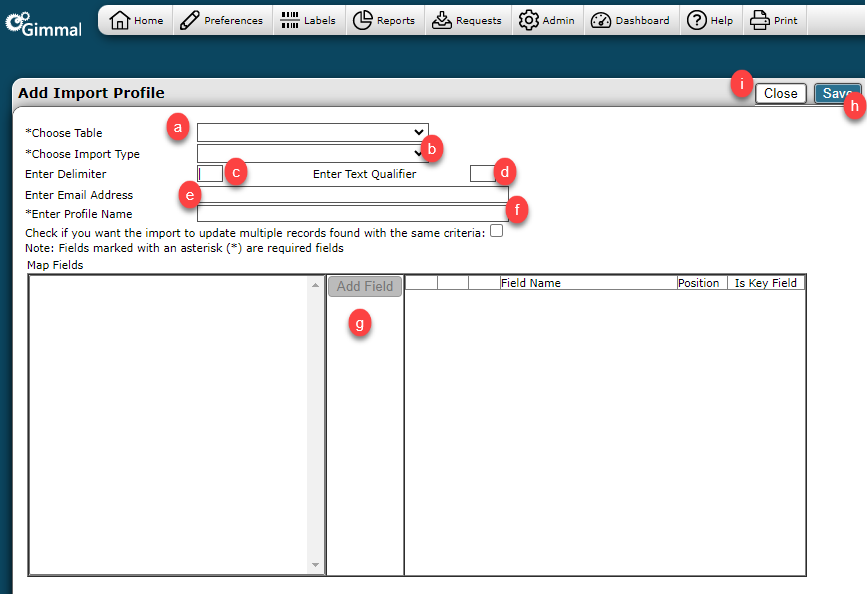Save the import profile
The width and height of the screenshot is (867, 594).
tap(836, 93)
